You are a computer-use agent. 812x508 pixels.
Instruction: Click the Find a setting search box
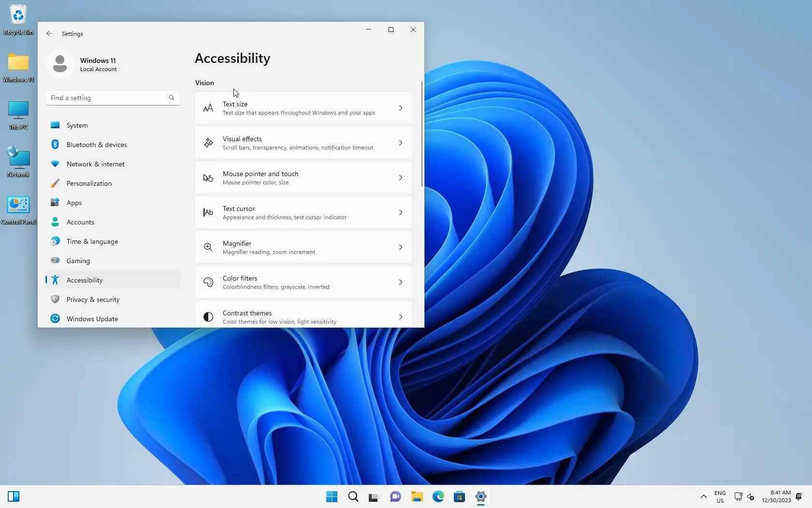click(x=113, y=98)
